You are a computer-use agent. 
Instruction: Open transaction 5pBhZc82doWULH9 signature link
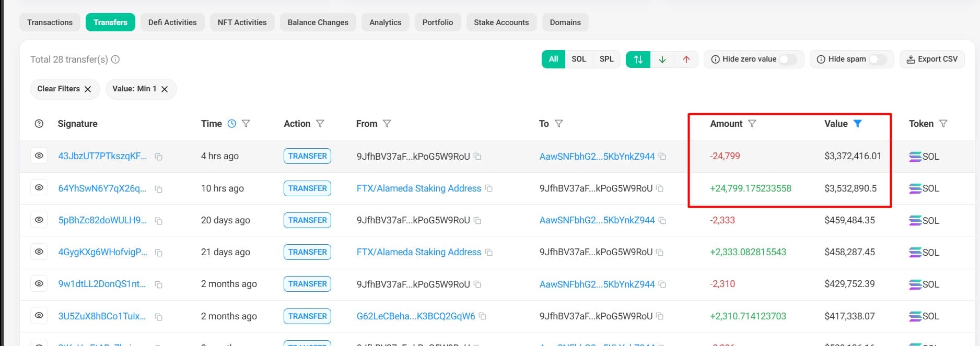tap(102, 220)
